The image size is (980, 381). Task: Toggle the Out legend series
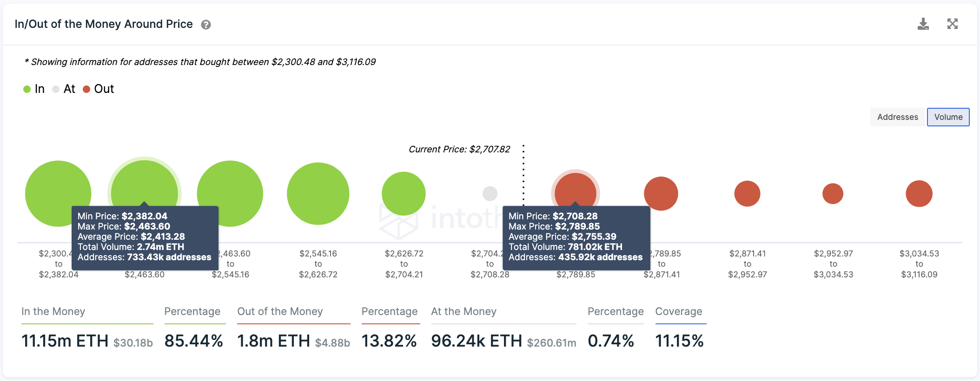pyautogui.click(x=99, y=89)
